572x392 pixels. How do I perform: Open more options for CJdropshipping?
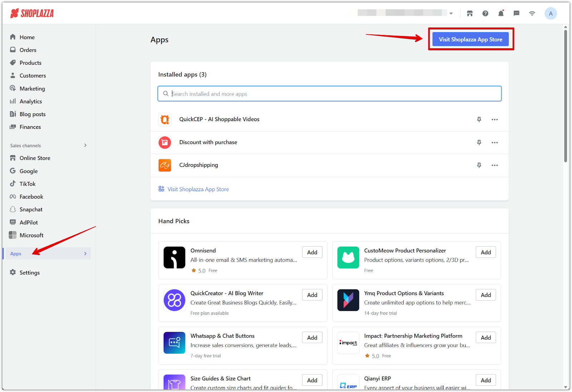pos(494,165)
